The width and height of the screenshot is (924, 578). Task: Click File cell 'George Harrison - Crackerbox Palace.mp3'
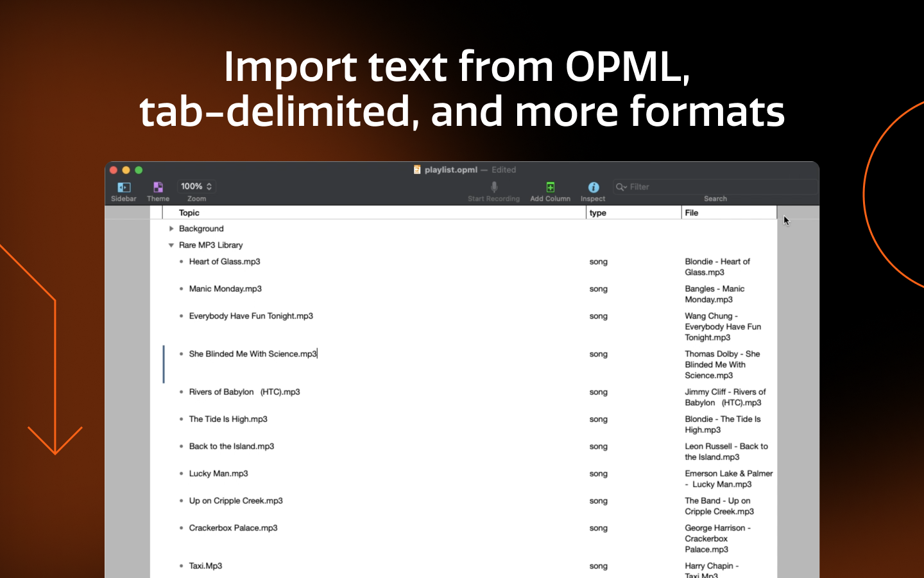pos(717,539)
